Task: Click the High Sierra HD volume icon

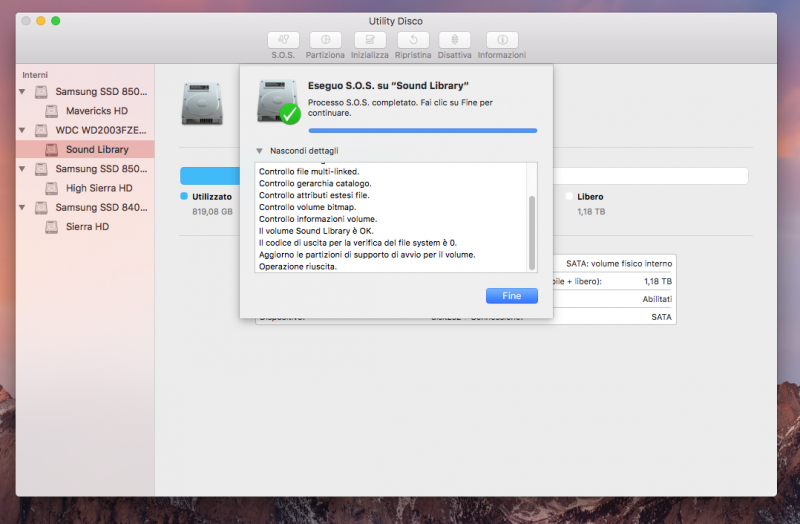Action: point(52,188)
